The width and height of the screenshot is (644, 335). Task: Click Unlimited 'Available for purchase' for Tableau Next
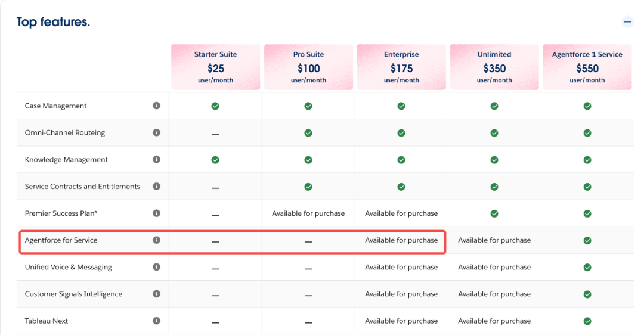[494, 321]
